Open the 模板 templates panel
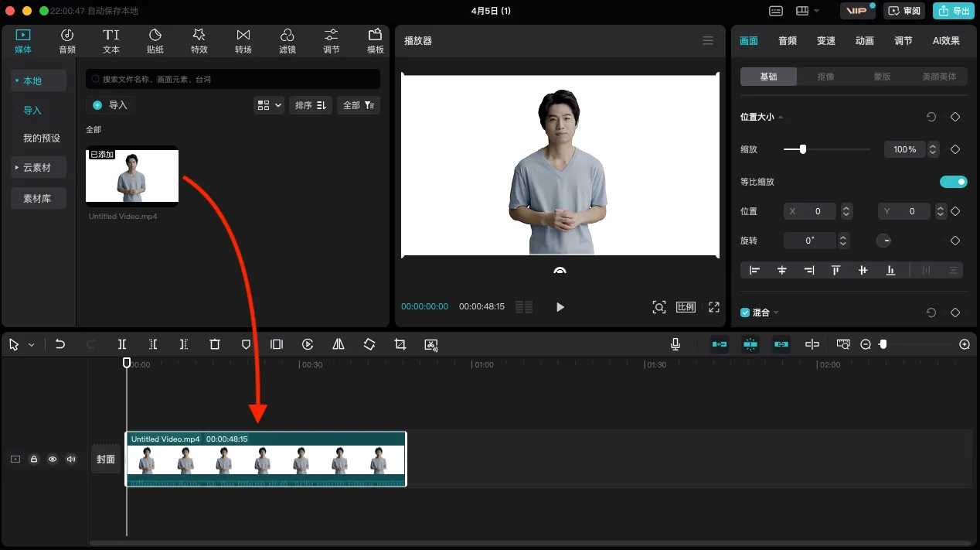The width and height of the screenshot is (980, 550). pyautogui.click(x=376, y=41)
